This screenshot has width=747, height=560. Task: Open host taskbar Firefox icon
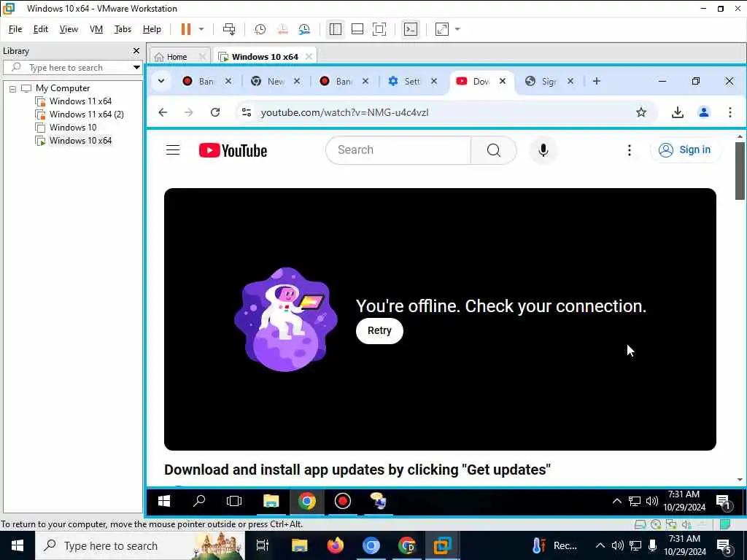pyautogui.click(x=336, y=545)
